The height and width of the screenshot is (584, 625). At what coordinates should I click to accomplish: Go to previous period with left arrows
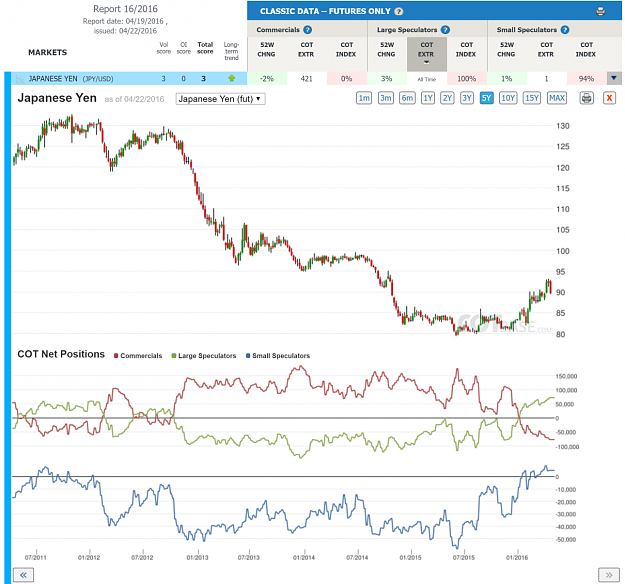(24, 575)
